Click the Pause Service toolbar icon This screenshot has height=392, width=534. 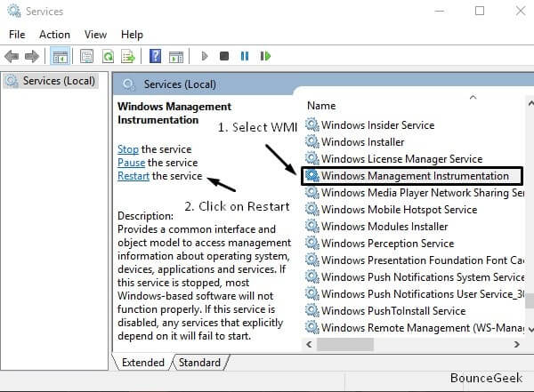(x=245, y=56)
